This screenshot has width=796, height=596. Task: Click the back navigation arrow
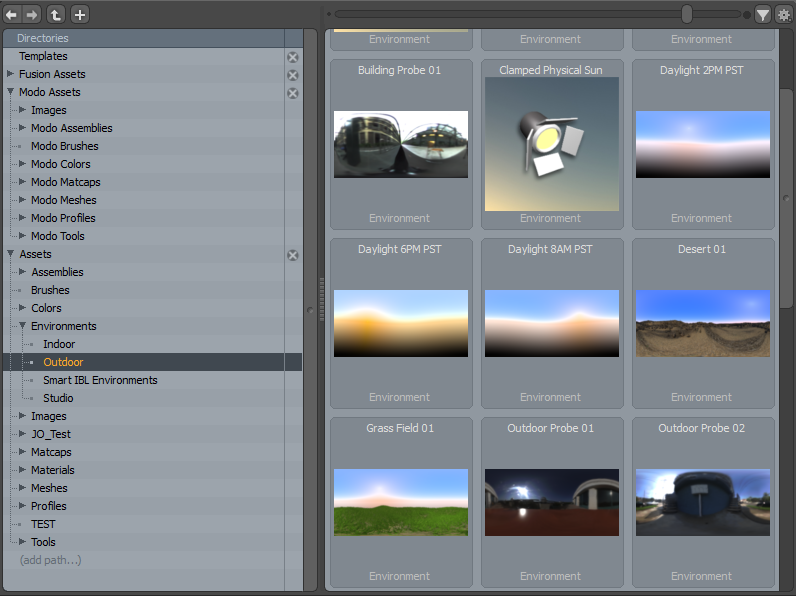pos(12,15)
